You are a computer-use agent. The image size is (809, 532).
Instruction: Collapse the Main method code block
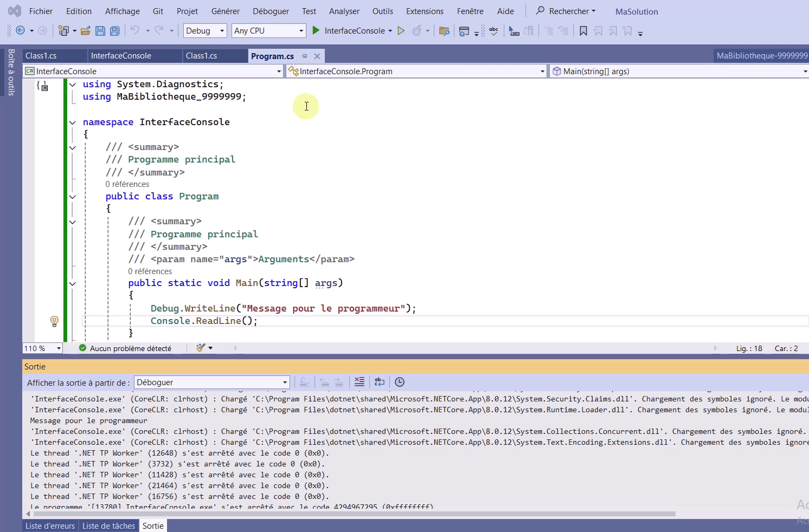(x=72, y=283)
